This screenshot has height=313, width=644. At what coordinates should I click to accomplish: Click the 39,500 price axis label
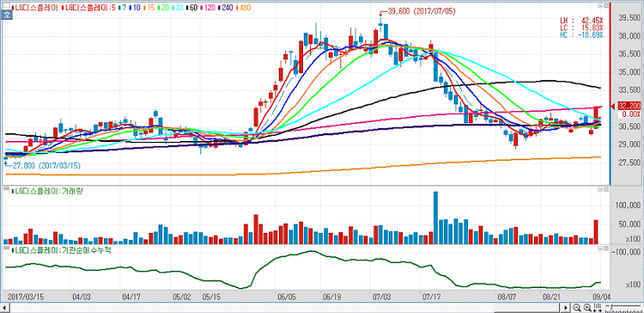pos(629,18)
